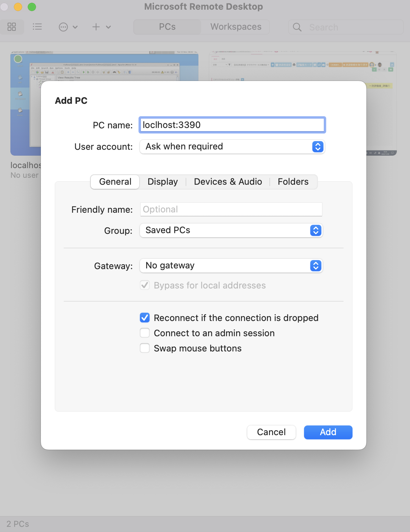The height and width of the screenshot is (532, 410).
Task: Enable Connect to an admin session
Action: point(145,333)
